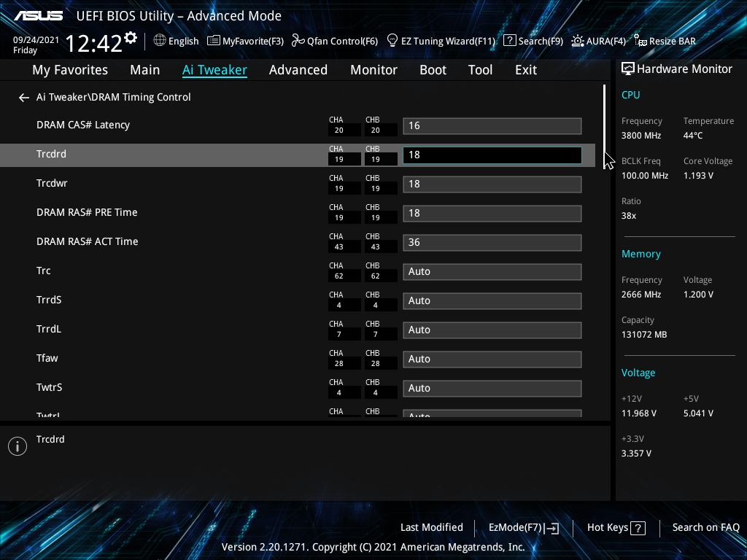Select the Trc row label
747x560 pixels.
(x=43, y=271)
